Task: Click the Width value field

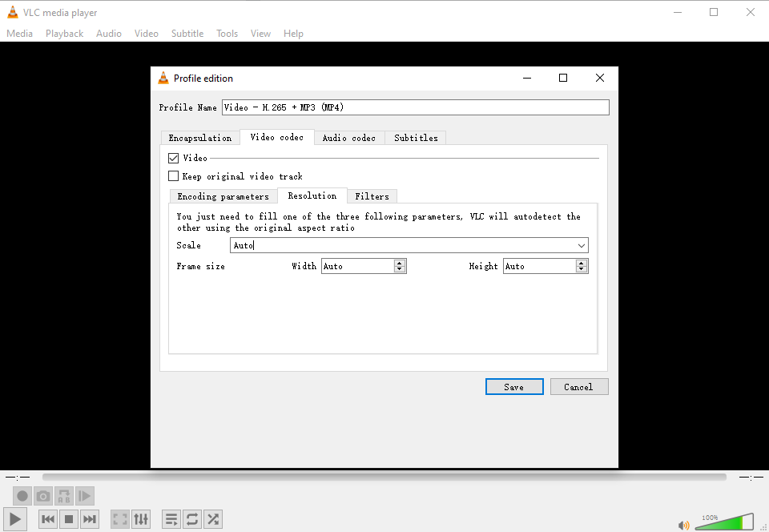Action: point(358,266)
